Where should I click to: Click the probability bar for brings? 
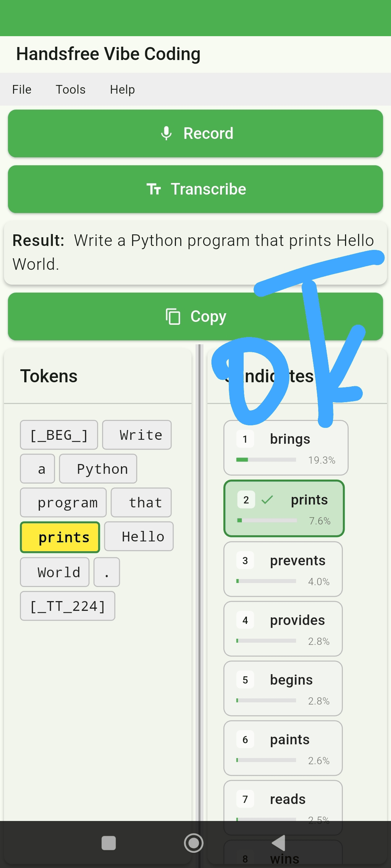266,460
